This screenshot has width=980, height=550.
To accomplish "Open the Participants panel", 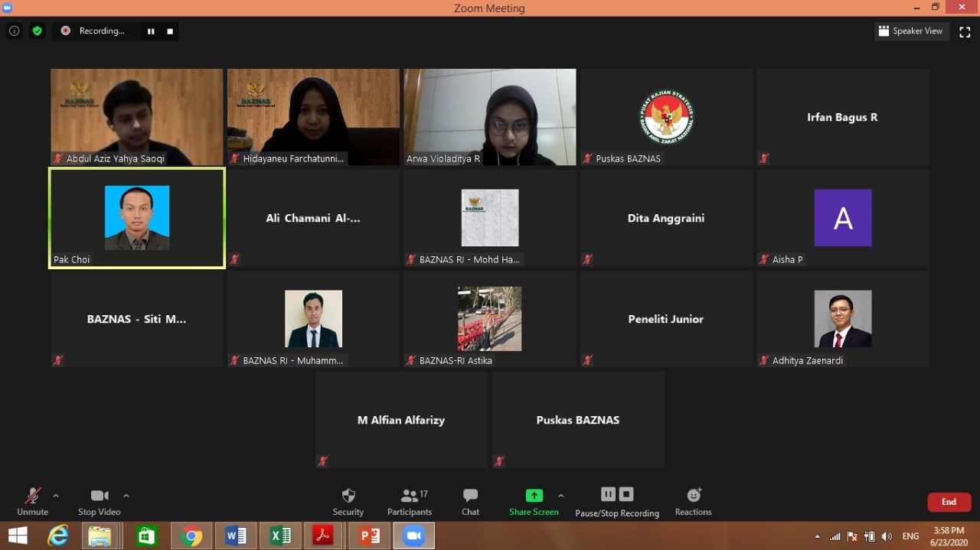I will (410, 502).
